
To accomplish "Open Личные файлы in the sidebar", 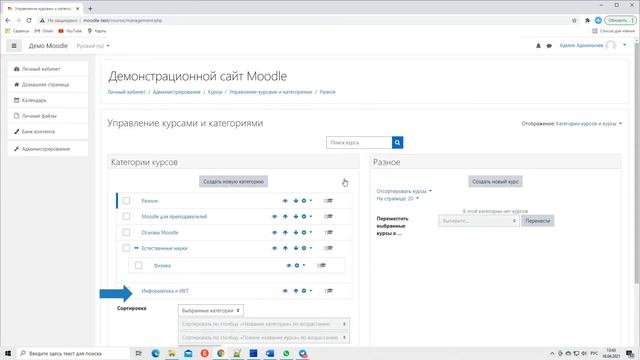I will pyautogui.click(x=48, y=116).
